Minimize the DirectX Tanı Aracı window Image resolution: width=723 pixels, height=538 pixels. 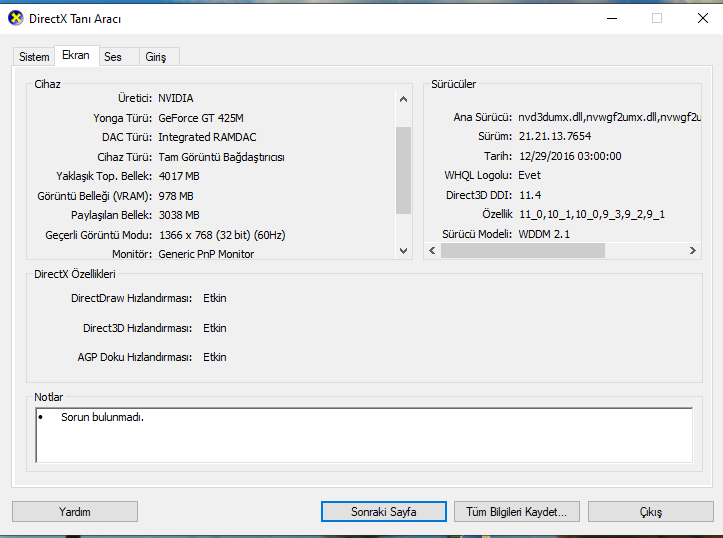point(612,18)
